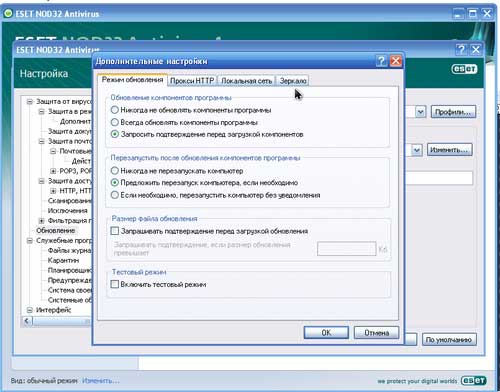Viewport: 500px width, 392px height.
Task: Select 'Исключения' in the settings tree
Action: coord(68,211)
